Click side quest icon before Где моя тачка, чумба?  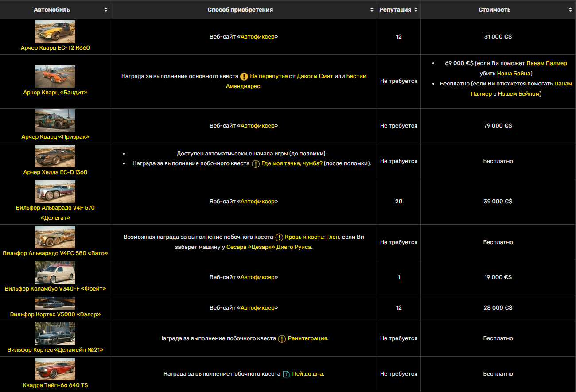point(256,163)
